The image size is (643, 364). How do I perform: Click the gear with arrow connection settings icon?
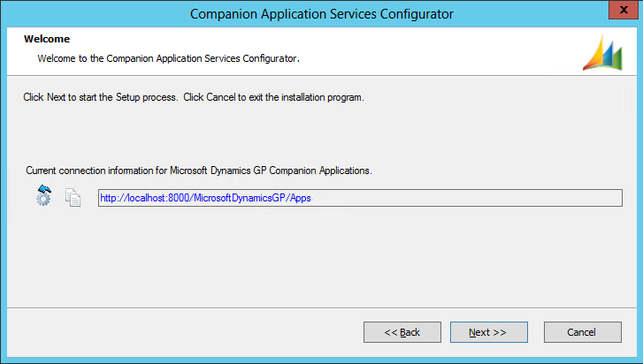43,196
